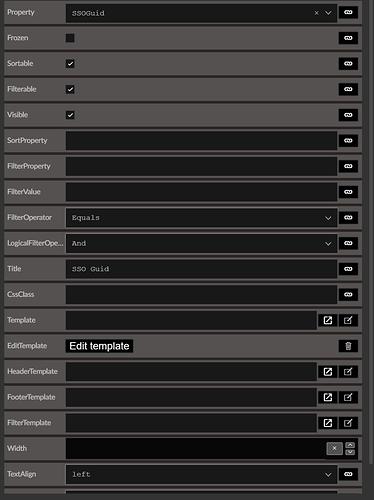Increase Width with the up stepper arrow
The height and width of the screenshot is (500, 374).
350,445
